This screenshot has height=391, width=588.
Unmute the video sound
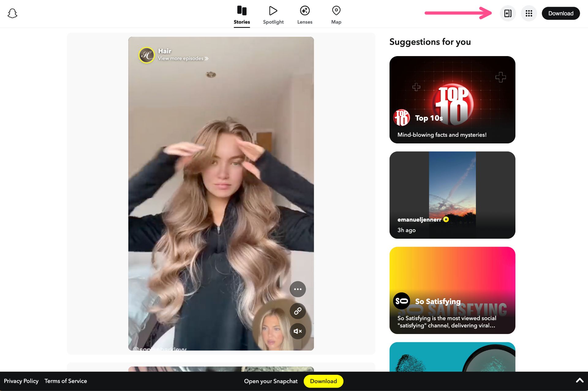[298, 331]
